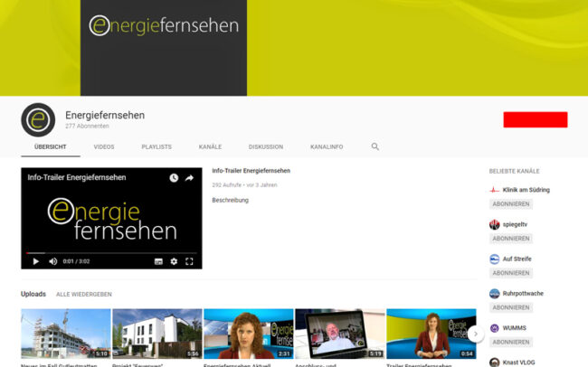Click the Energiefernsehen channel avatar
The height and width of the screenshot is (367, 588).
pos(38,120)
